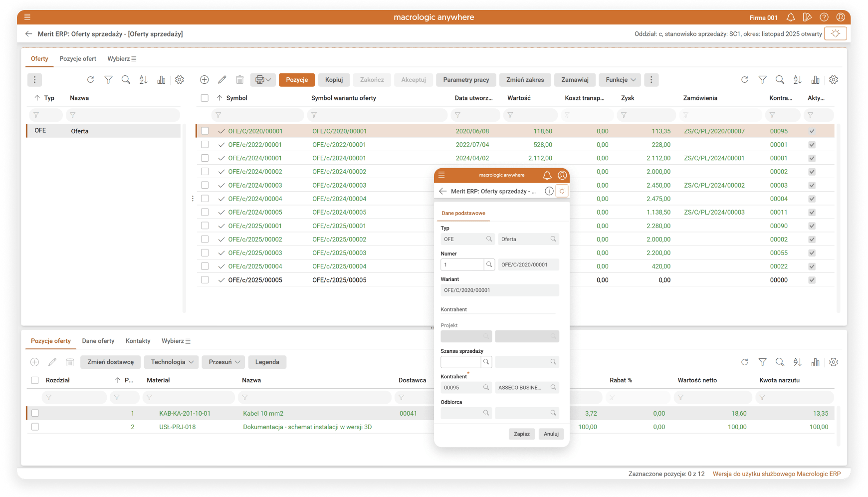Image resolution: width=868 pixels, height=497 pixels.
Task: Expand the print options dropdown
Action: pos(263,80)
